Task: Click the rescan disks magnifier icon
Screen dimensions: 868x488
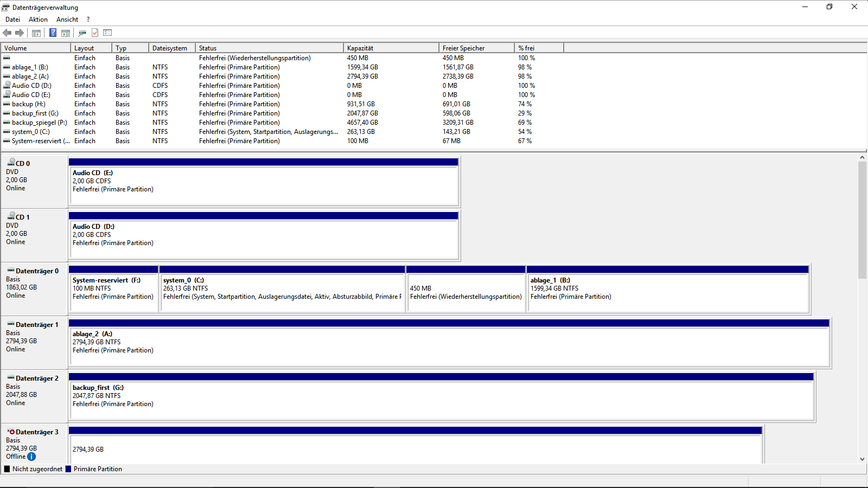Action: (x=82, y=33)
